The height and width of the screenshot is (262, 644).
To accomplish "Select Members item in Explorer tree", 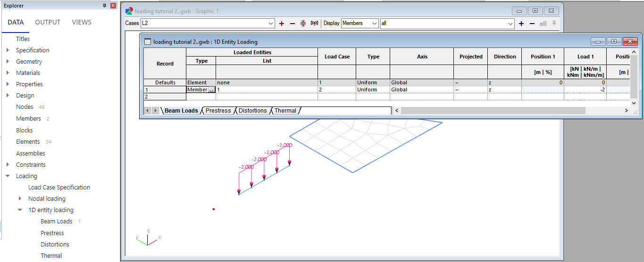I will (x=28, y=118).
